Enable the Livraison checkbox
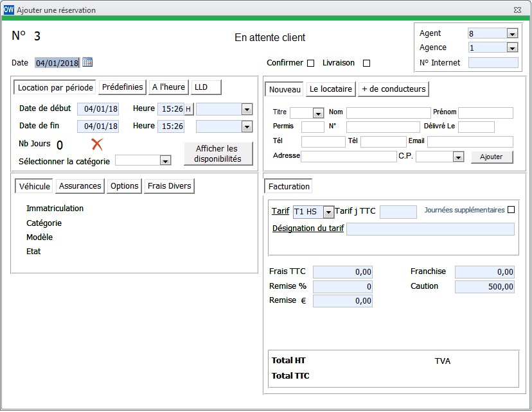532x412 pixels. (x=366, y=64)
